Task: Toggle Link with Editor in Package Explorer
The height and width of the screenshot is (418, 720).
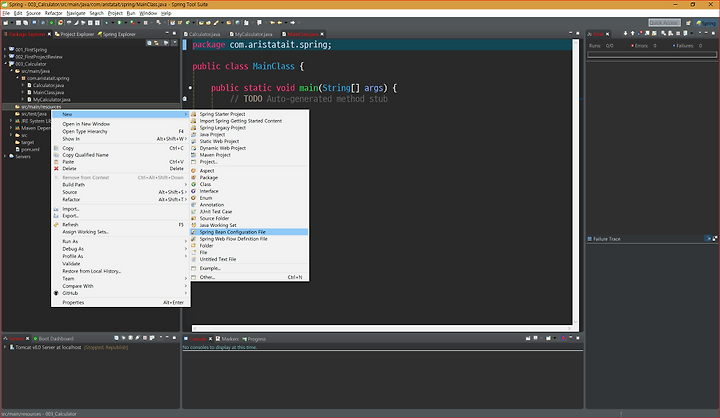Action: pyautogui.click(x=156, y=43)
